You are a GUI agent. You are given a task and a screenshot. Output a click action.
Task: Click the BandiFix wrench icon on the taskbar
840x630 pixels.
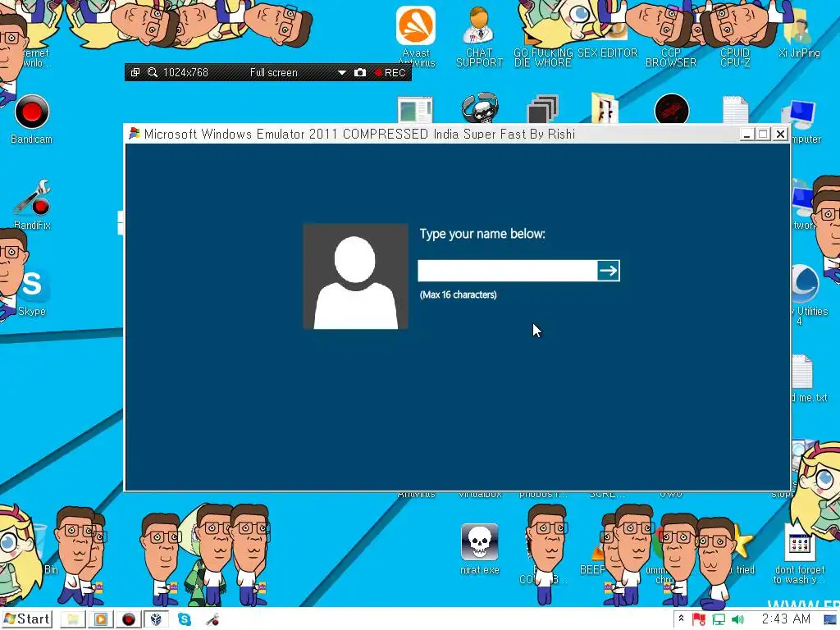click(x=212, y=620)
